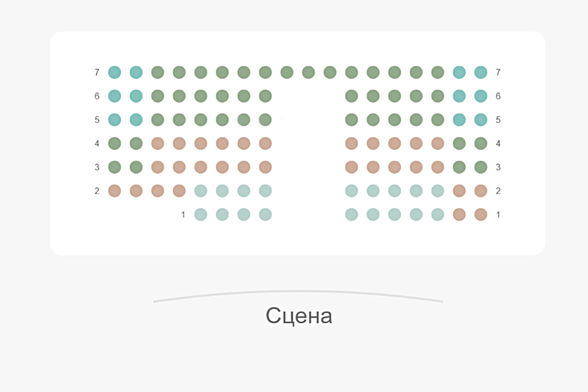Pick the leftmost seat in row 1
The width and height of the screenshot is (588, 392).
(x=201, y=214)
